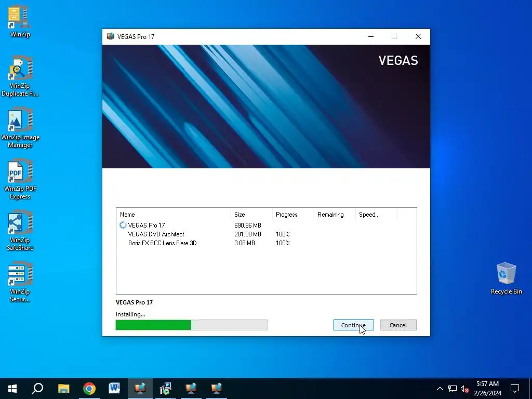This screenshot has height=399, width=532.
Task: Launch Google Chrome from the taskbar
Action: pyautogui.click(x=89, y=389)
